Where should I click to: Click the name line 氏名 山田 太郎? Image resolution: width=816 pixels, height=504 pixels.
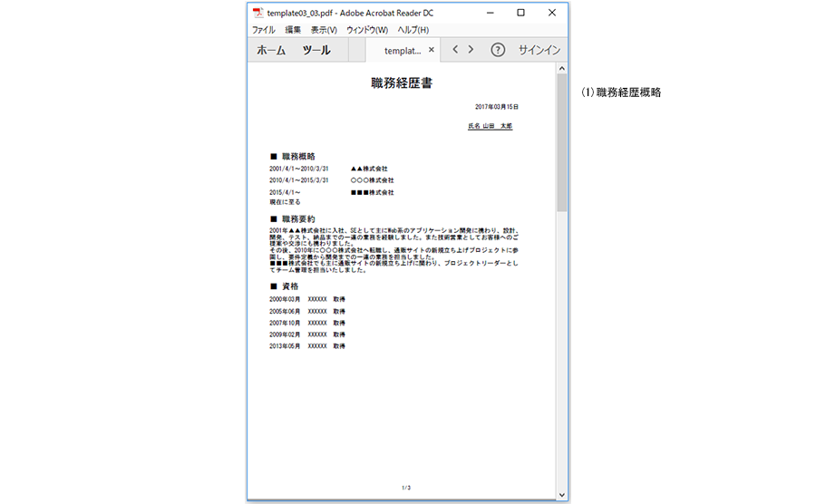[x=491, y=126]
